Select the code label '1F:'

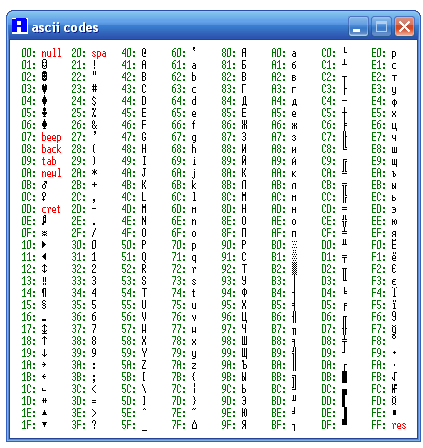[29, 425]
